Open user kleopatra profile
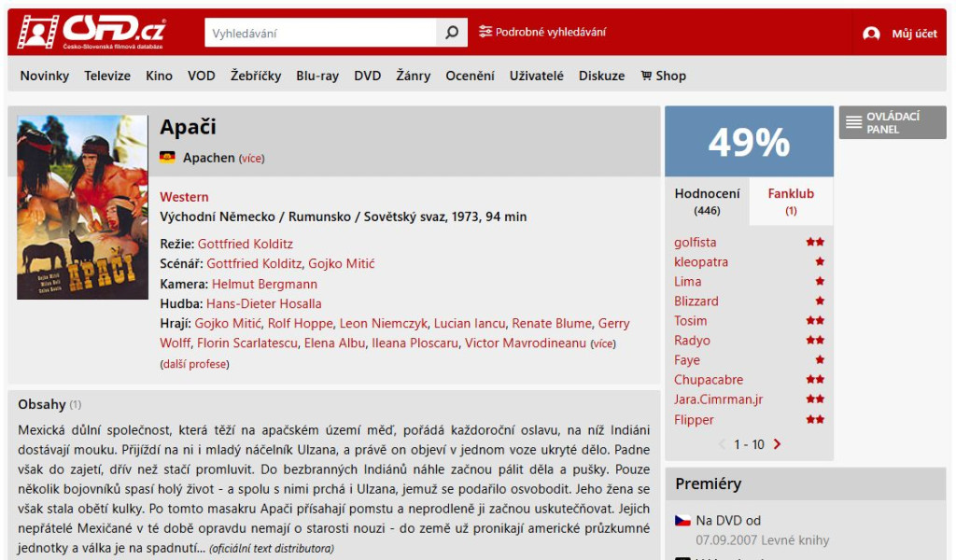Viewport: 956px width, 560px height. pos(701,262)
